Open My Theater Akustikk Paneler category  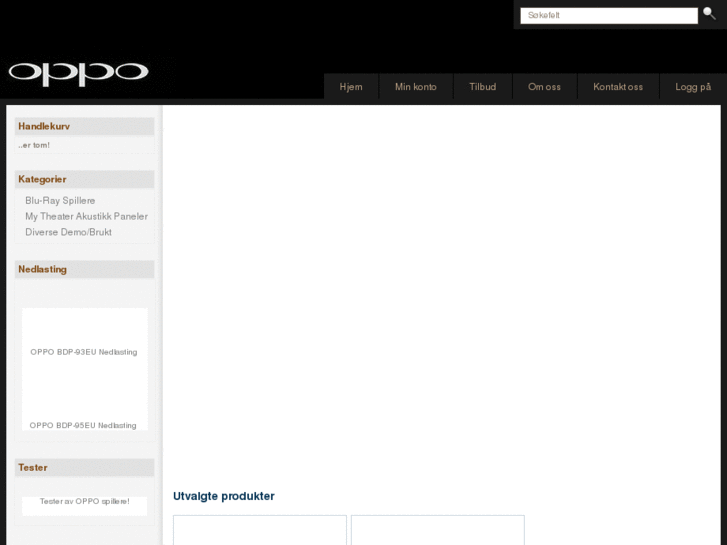point(86,216)
